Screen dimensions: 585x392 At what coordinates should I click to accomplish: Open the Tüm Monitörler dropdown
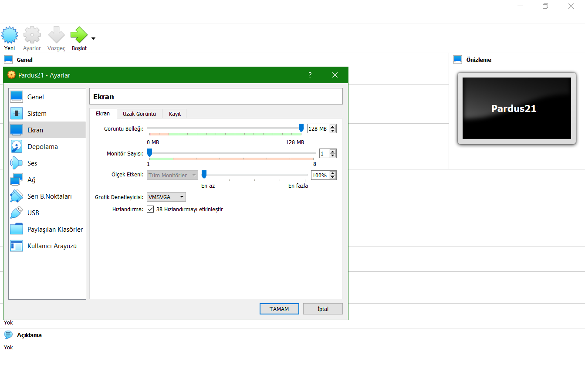pyautogui.click(x=172, y=175)
